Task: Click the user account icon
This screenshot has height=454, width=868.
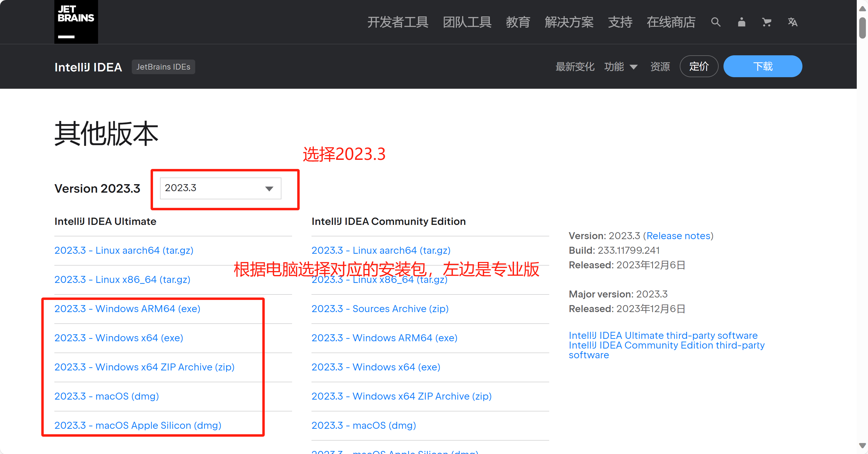Action: tap(741, 22)
